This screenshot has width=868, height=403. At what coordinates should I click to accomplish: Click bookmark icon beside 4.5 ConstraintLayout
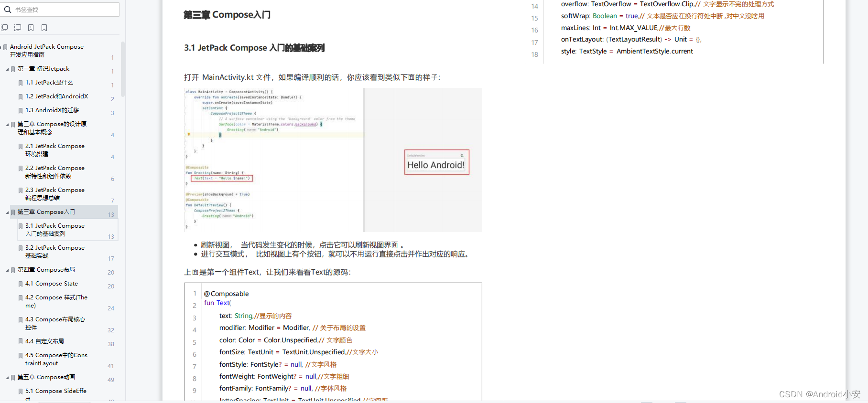tap(21, 356)
